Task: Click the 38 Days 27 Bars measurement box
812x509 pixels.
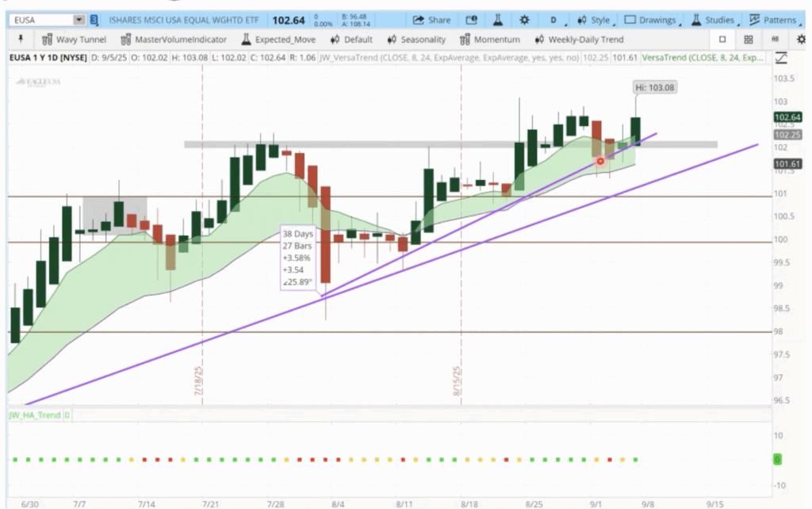Action: [298, 258]
